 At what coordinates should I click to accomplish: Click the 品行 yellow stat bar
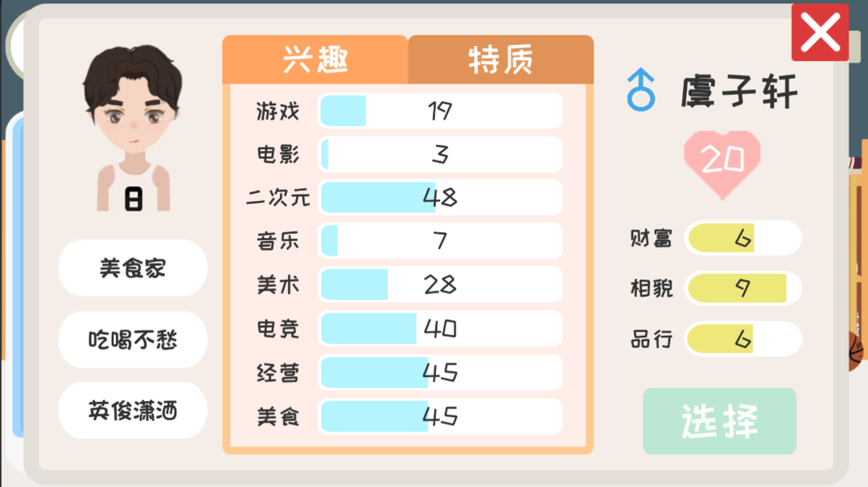[x=743, y=339]
